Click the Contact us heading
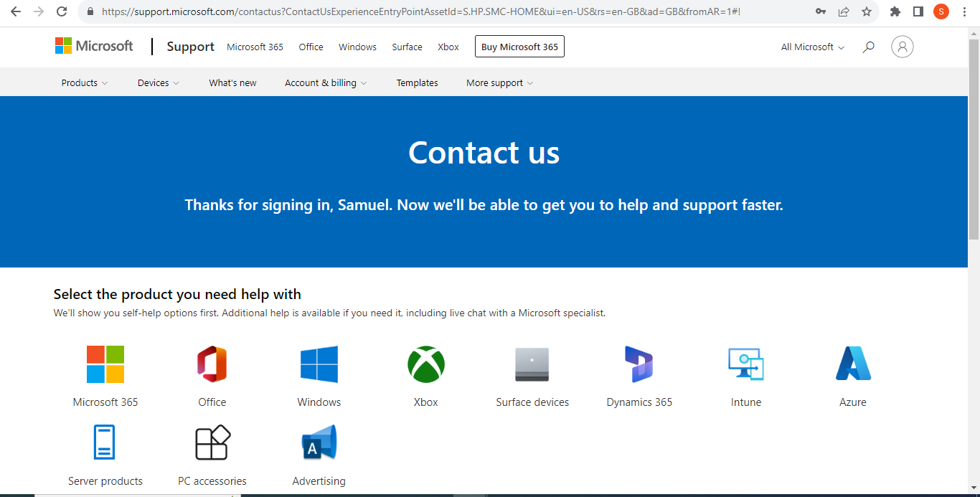The width and height of the screenshot is (980, 497). click(x=484, y=152)
